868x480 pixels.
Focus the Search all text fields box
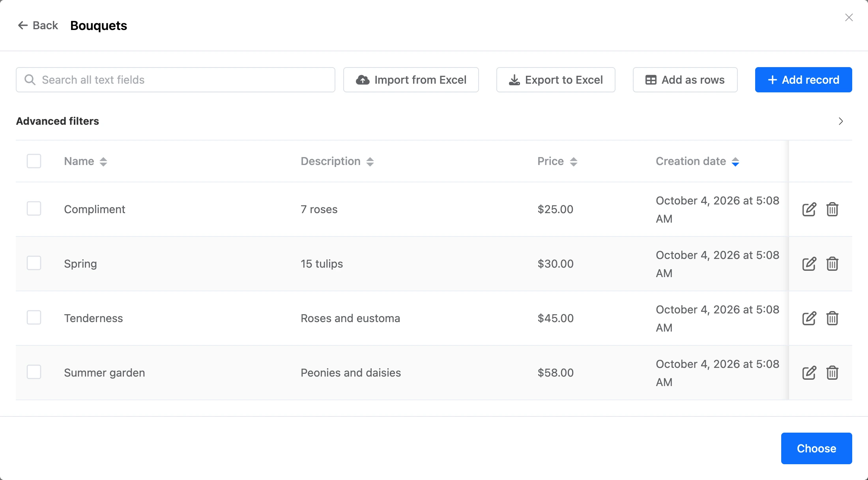tap(176, 80)
